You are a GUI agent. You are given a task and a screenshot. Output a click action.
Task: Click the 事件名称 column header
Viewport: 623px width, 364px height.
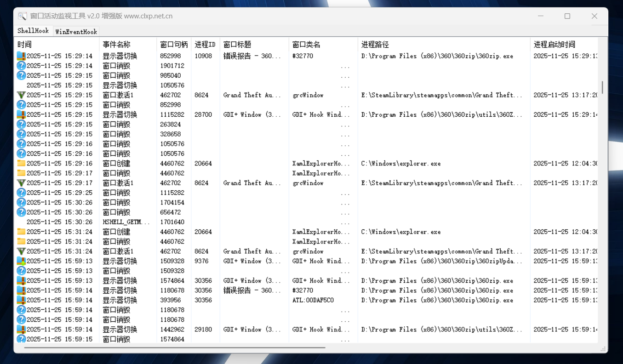tap(116, 45)
